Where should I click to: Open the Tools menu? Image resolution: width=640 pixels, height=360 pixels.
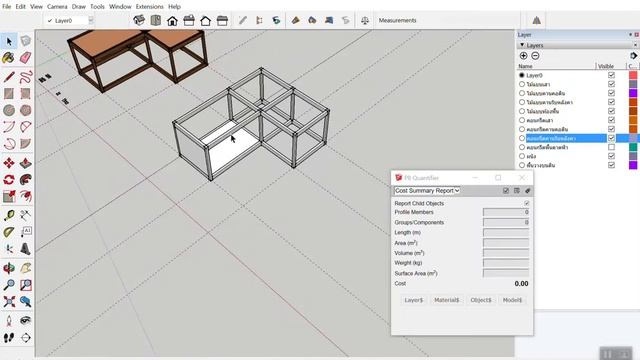97,7
